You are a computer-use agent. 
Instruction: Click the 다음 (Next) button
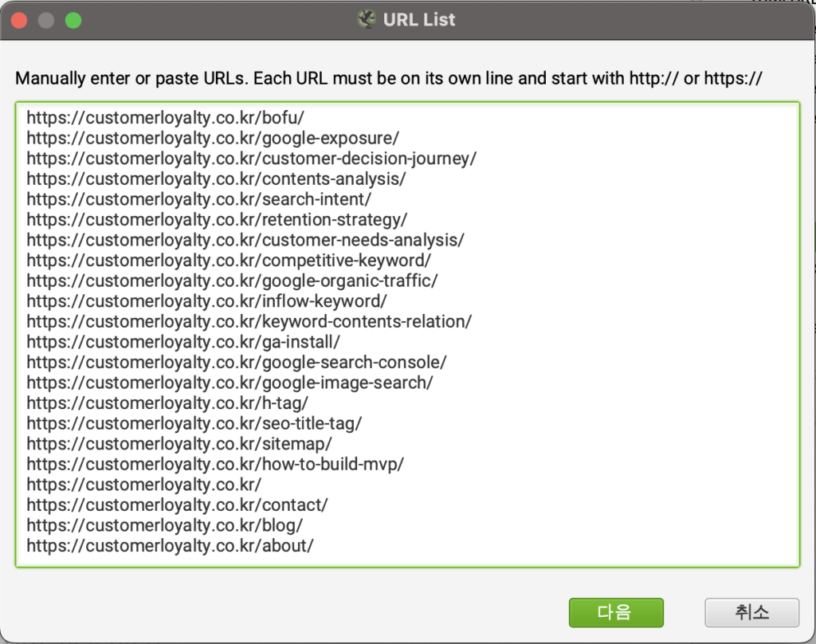615,612
